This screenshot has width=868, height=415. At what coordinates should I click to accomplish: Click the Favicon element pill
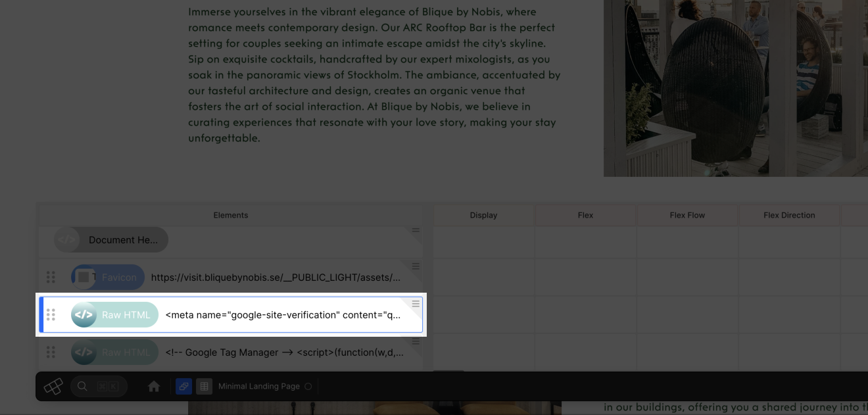108,278
